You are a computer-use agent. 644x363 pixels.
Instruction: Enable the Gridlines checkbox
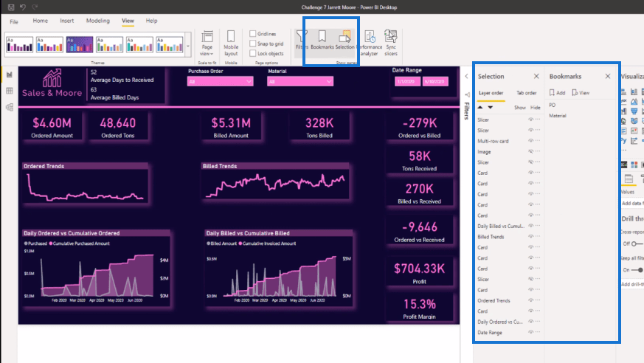click(x=253, y=34)
